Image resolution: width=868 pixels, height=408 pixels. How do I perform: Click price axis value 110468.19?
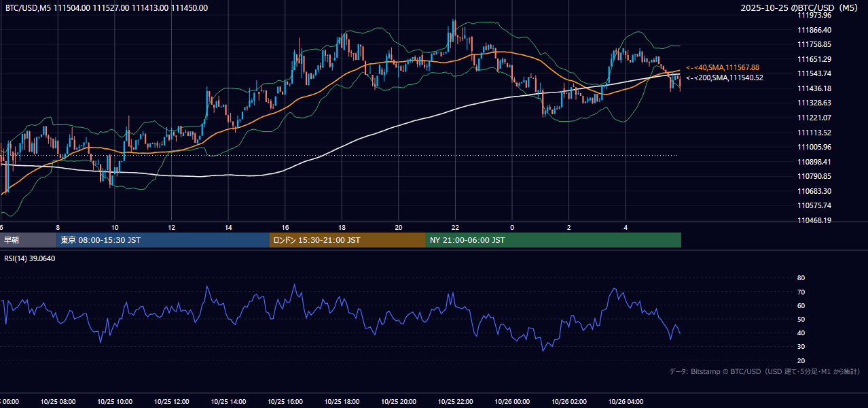point(814,220)
